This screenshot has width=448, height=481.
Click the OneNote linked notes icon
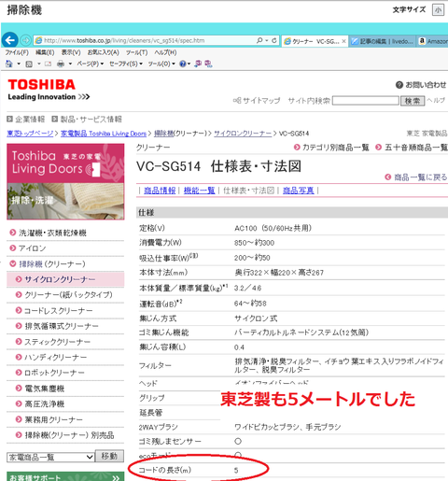[x=208, y=64]
